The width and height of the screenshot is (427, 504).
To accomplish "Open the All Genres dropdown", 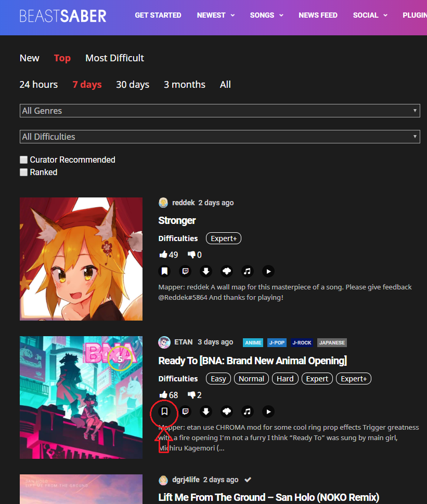I will 220,111.
